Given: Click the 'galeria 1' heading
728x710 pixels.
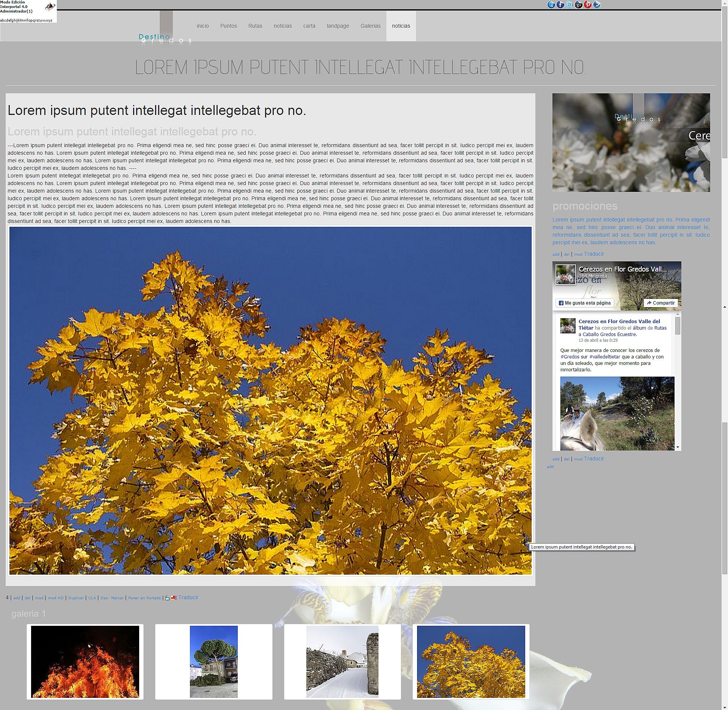Looking at the screenshot, I should tap(28, 614).
